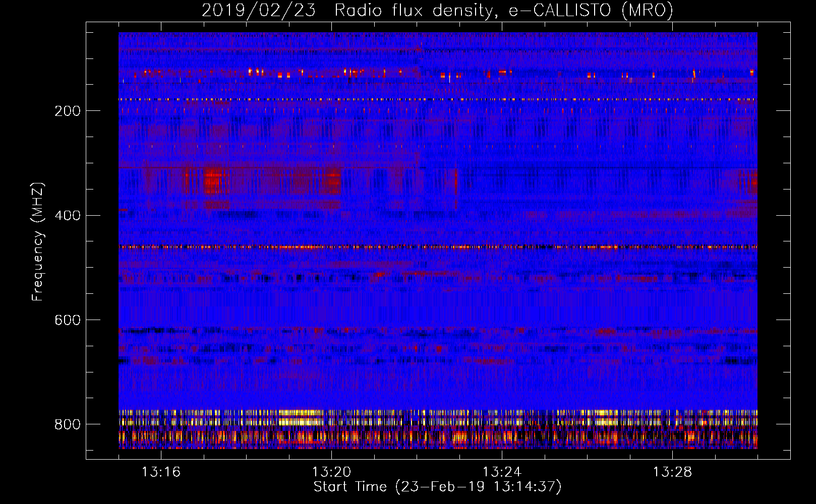Click the 600 frequency tick label
The width and height of the screenshot is (816, 504).
pos(68,320)
